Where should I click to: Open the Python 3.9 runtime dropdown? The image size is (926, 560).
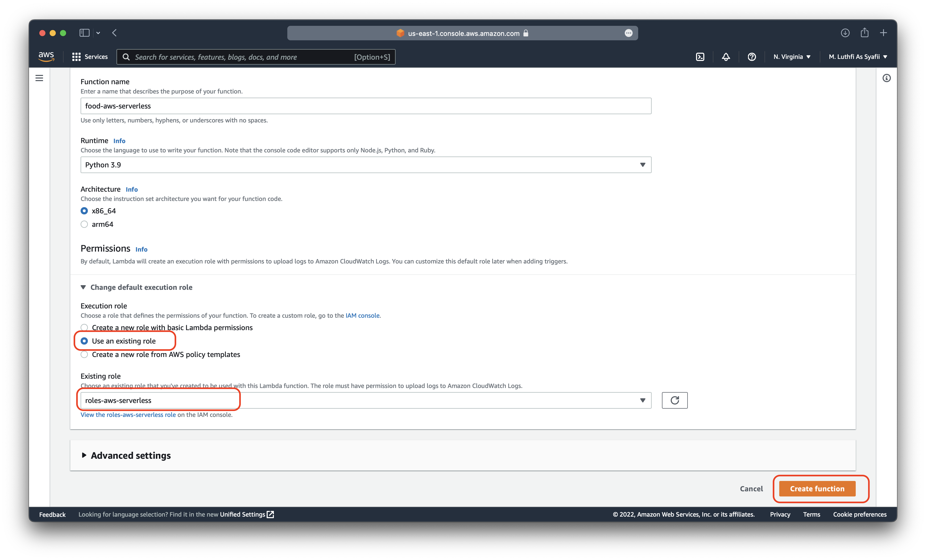pos(366,165)
